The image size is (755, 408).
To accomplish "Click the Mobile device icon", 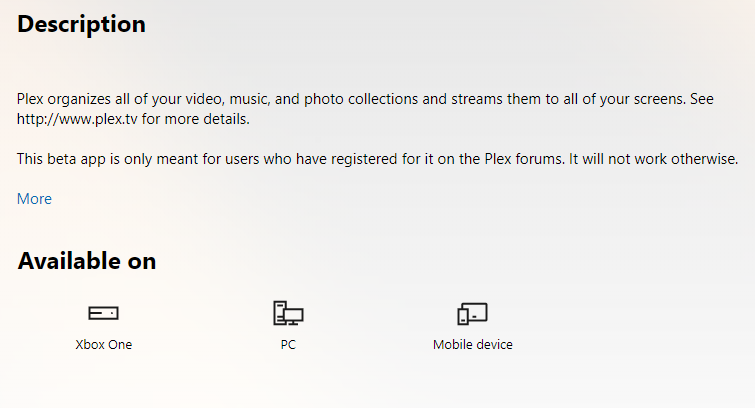I will (472, 314).
